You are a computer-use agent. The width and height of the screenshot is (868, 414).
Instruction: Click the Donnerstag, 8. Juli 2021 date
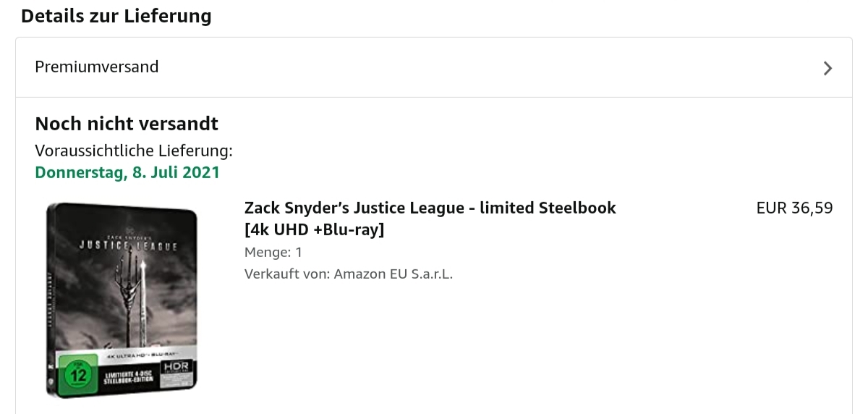(127, 173)
